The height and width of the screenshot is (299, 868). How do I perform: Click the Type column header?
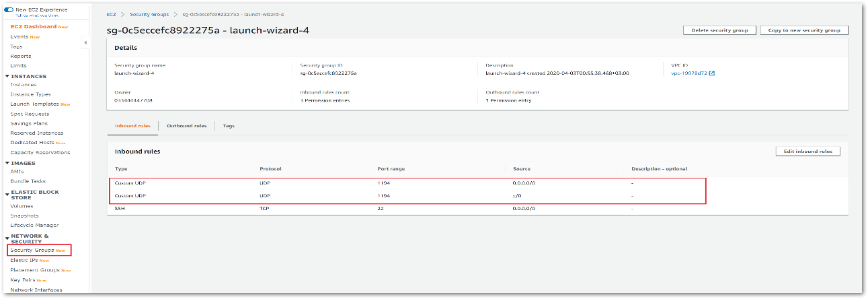click(121, 168)
